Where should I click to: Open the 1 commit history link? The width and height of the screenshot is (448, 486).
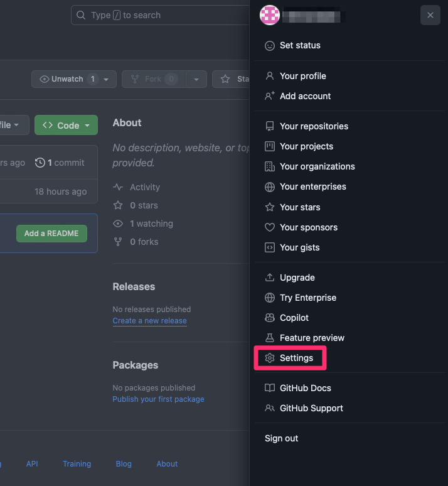click(60, 163)
